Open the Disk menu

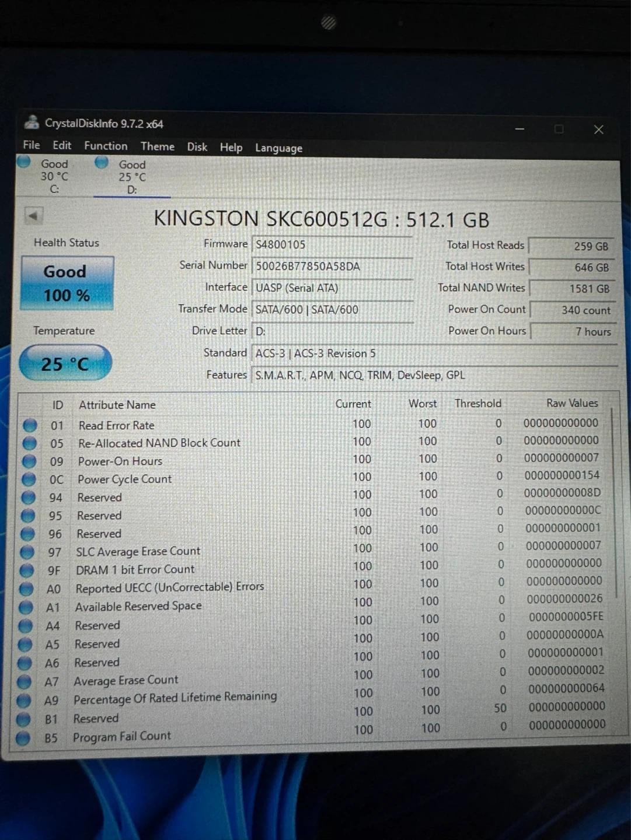click(197, 147)
